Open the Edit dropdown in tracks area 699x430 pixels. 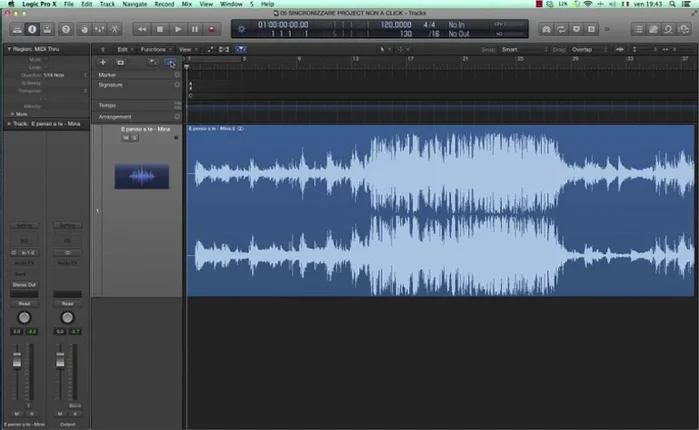click(123, 48)
